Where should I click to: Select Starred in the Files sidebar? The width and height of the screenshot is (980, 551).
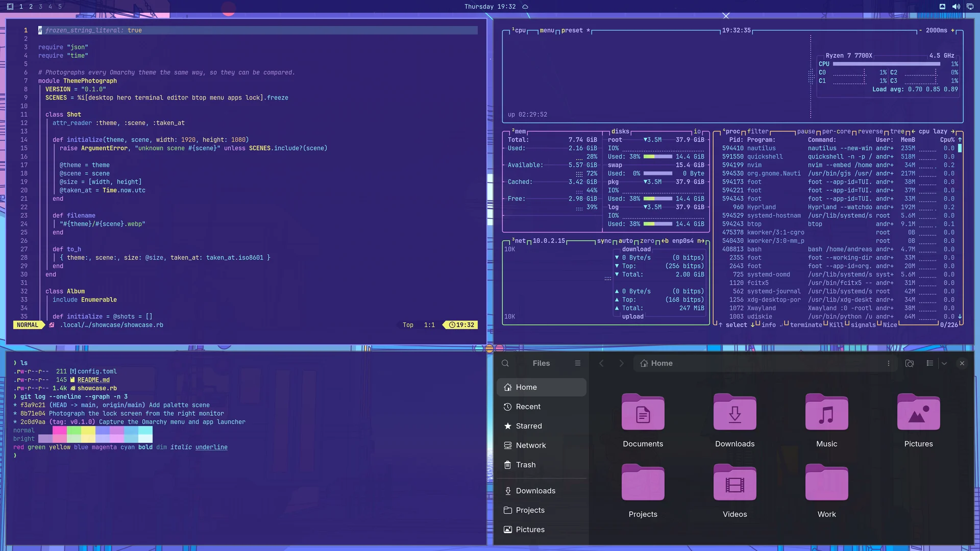point(541,426)
